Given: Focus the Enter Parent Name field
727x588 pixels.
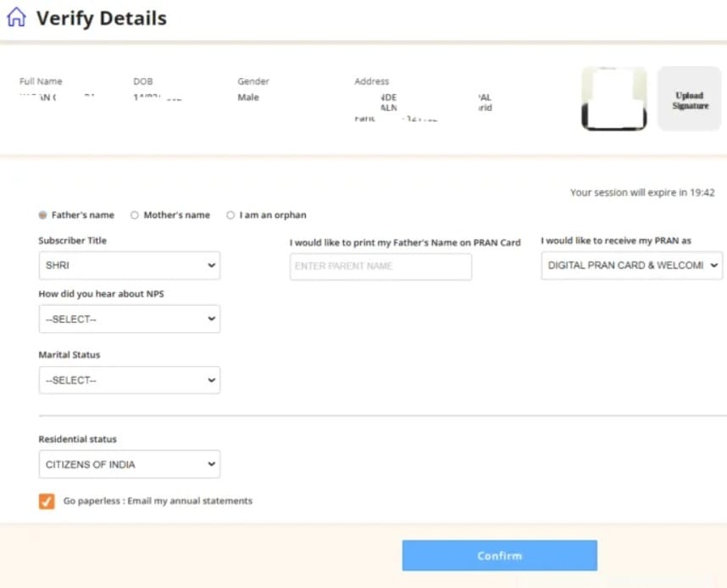Looking at the screenshot, I should (x=380, y=266).
